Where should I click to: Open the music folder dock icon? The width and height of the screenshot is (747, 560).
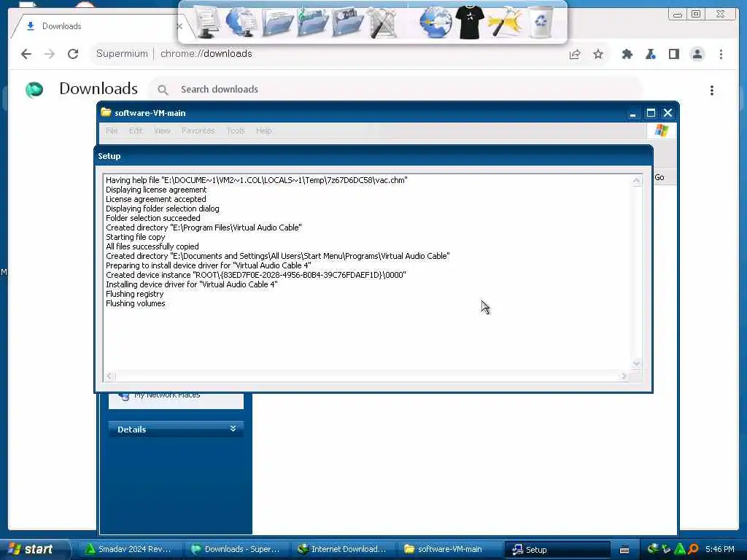tap(312, 23)
